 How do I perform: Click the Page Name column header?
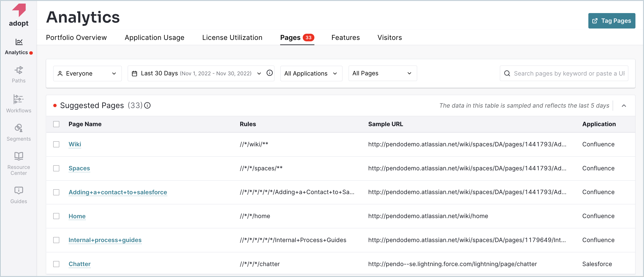coord(85,124)
